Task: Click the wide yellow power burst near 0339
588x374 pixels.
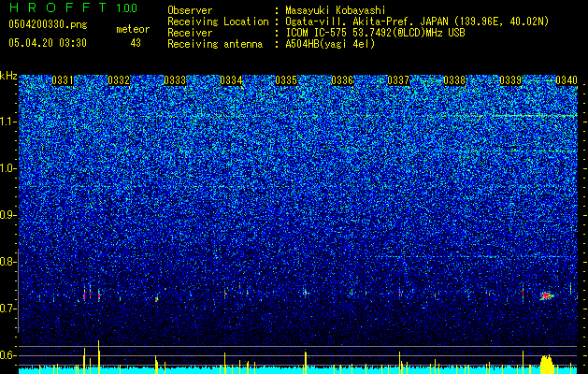Action: 547,364
